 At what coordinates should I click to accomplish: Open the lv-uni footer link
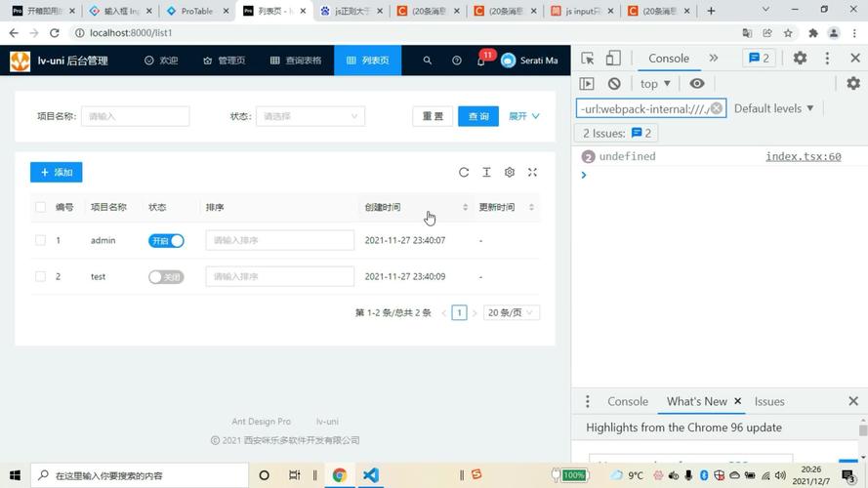point(327,421)
